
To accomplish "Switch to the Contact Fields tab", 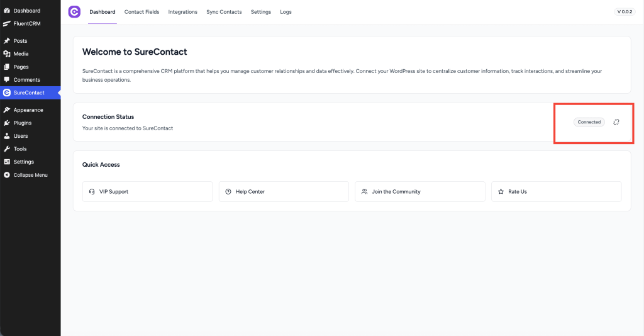I will pyautogui.click(x=142, y=12).
